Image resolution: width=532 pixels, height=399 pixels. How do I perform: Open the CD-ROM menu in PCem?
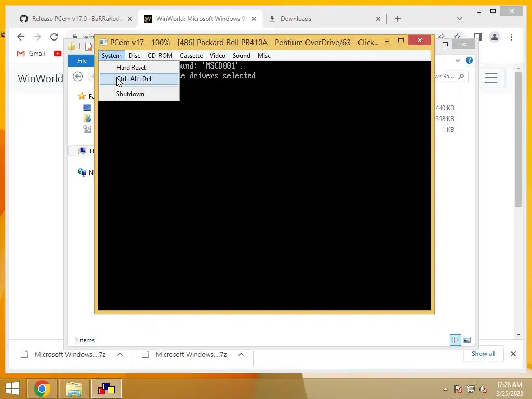160,55
